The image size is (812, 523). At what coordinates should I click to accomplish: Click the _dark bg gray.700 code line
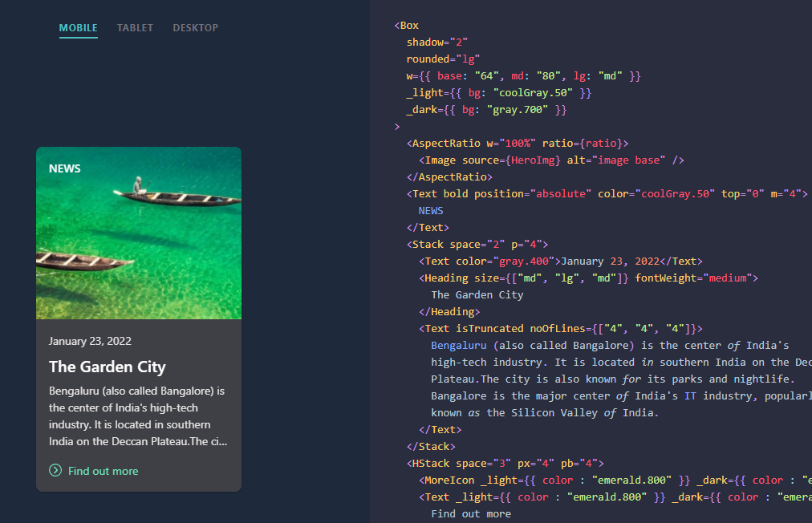pyautogui.click(x=486, y=110)
